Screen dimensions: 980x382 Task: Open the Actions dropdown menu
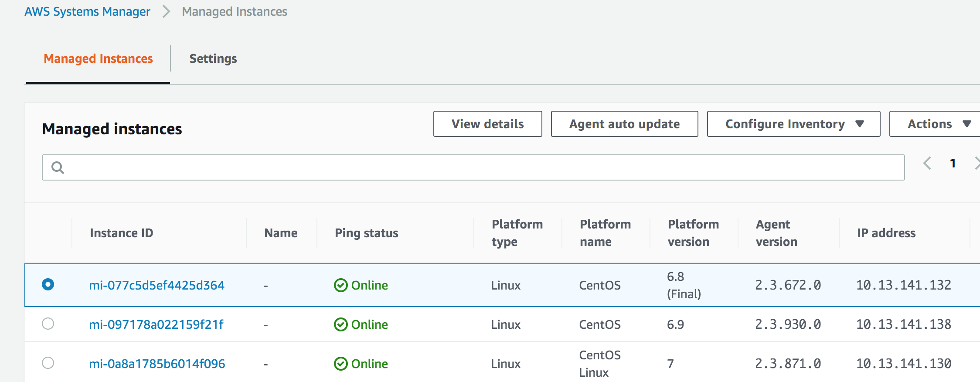tap(935, 124)
